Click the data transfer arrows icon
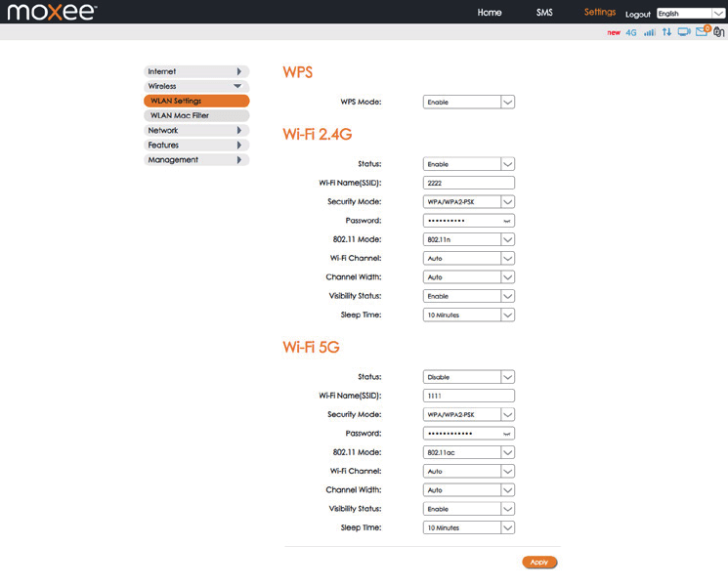This screenshot has width=728, height=588. 667,32
